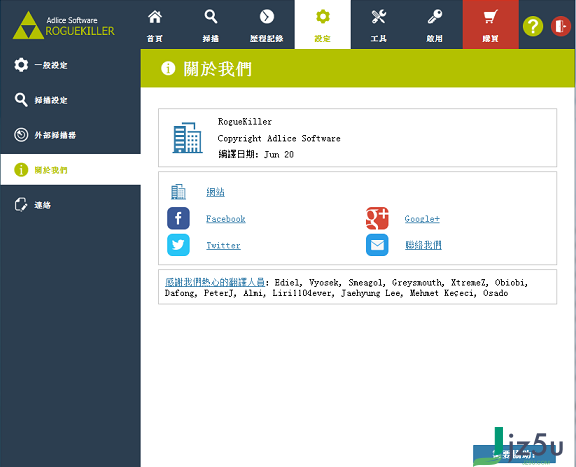Click the green question mark help icon
The image size is (576, 467).
pyautogui.click(x=533, y=26)
